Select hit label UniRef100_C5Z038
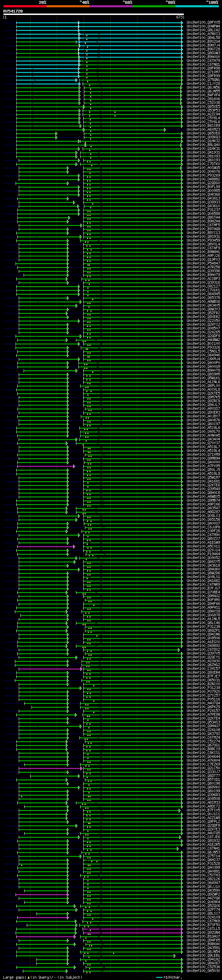Screen dimensions: 222x980 [203, 103]
